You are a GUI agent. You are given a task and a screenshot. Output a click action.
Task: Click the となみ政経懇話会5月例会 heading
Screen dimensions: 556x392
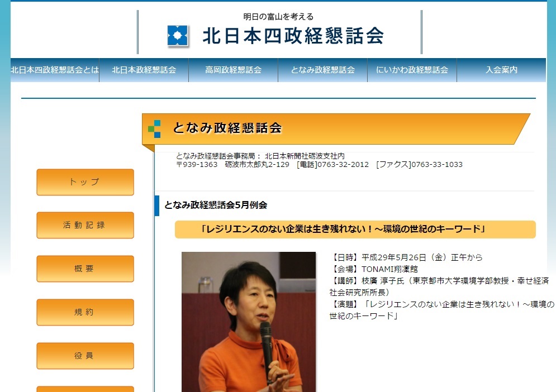[216, 205]
